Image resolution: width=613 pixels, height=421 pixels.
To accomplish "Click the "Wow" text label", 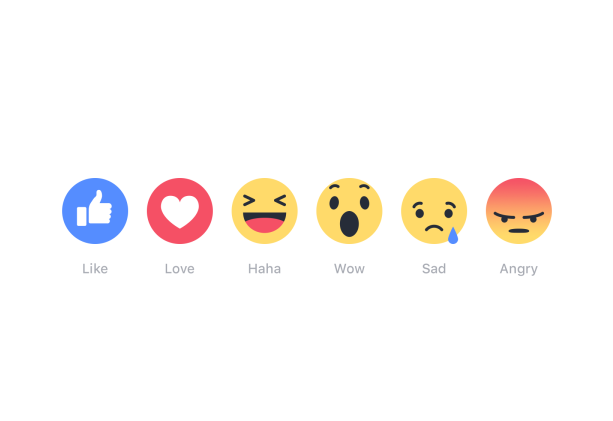I will click(x=349, y=269).
